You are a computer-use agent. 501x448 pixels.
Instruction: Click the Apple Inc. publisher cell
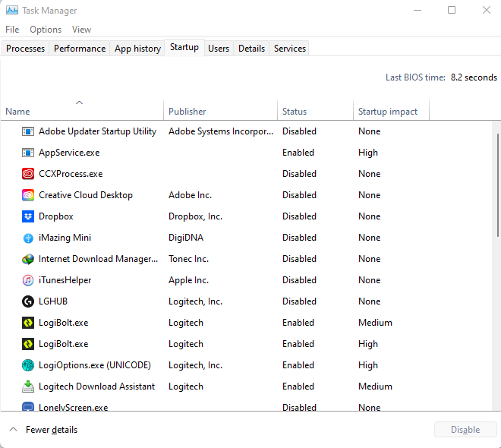(188, 280)
